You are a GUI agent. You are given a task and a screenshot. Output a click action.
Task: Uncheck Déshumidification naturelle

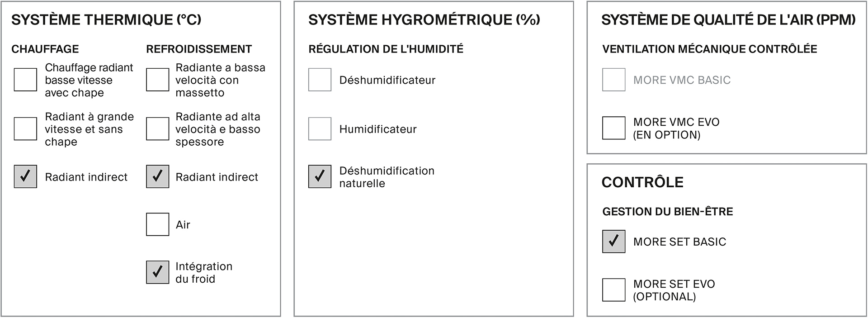tap(320, 176)
